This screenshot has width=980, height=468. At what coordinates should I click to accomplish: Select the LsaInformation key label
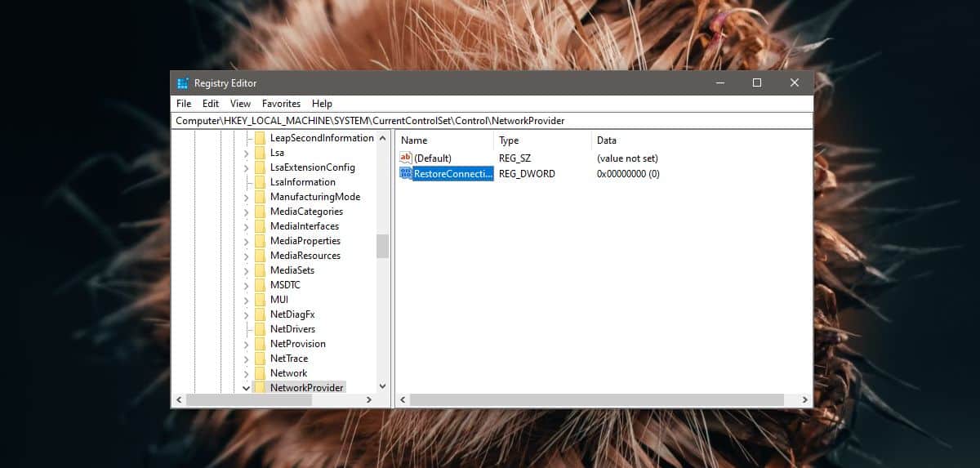click(303, 182)
